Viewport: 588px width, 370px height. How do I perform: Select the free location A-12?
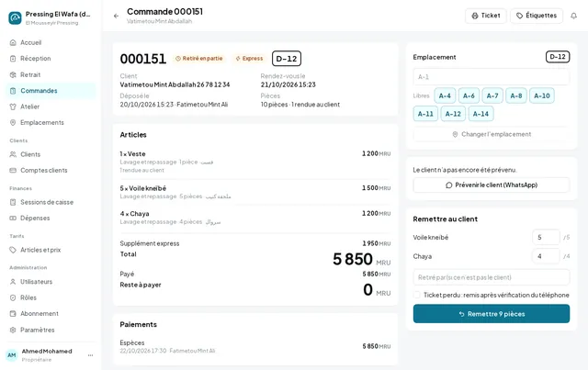point(453,114)
